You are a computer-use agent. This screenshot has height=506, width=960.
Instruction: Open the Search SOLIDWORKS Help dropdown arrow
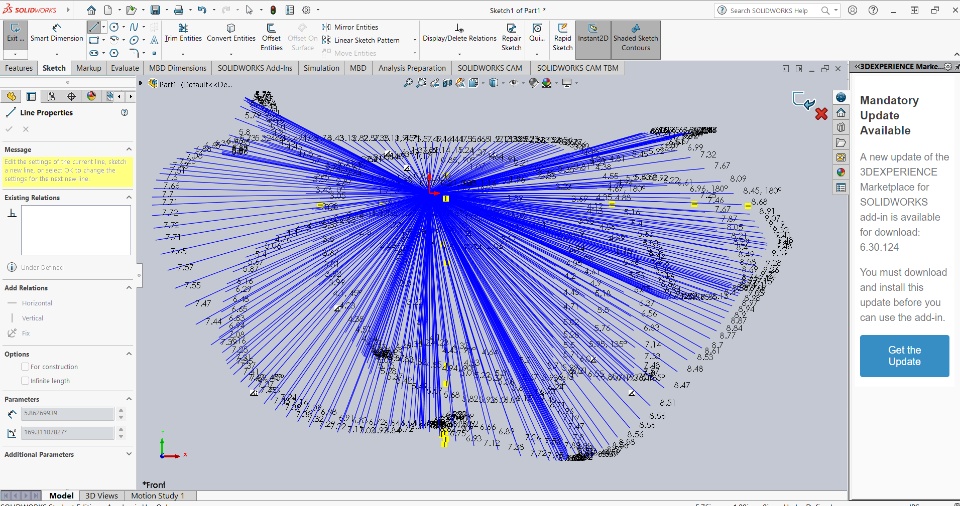pos(836,10)
